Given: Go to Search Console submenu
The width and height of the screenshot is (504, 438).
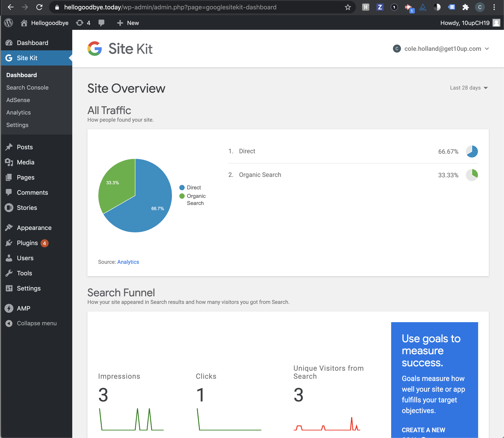Looking at the screenshot, I should [27, 88].
